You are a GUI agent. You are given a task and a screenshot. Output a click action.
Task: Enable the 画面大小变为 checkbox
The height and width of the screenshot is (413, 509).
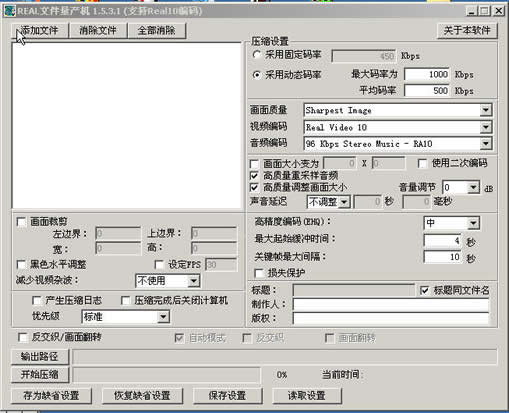tap(254, 164)
